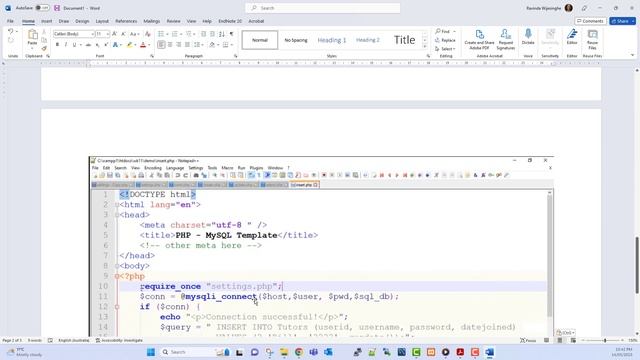Open the Windows Start button
Viewport: 640px width, 360px height.
point(151,352)
